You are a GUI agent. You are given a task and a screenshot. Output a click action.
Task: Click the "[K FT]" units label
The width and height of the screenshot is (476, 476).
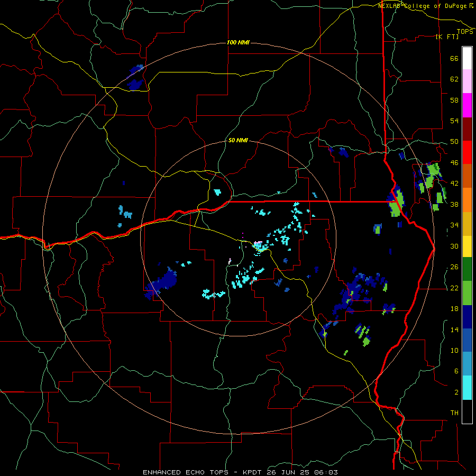pyautogui.click(x=447, y=36)
